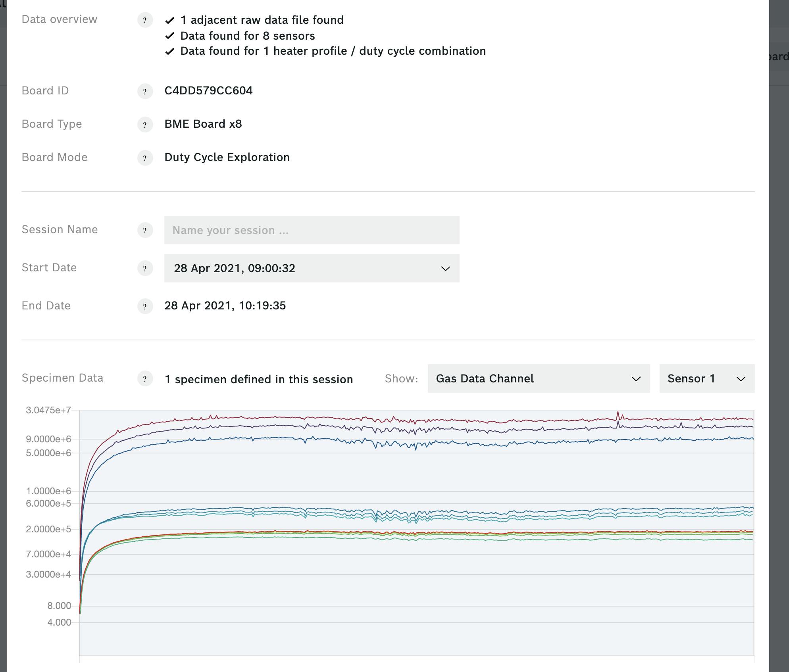
Task: Open the Data overview help tooltip
Action: pos(144,20)
